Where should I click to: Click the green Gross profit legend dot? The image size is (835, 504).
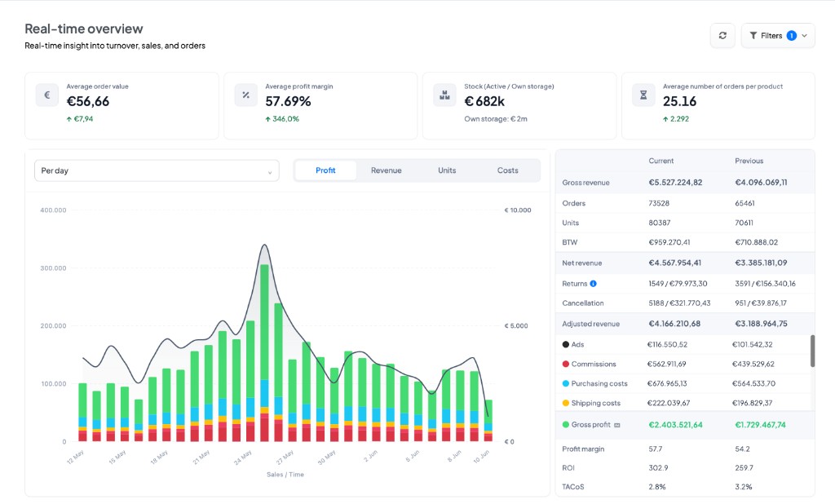point(566,425)
